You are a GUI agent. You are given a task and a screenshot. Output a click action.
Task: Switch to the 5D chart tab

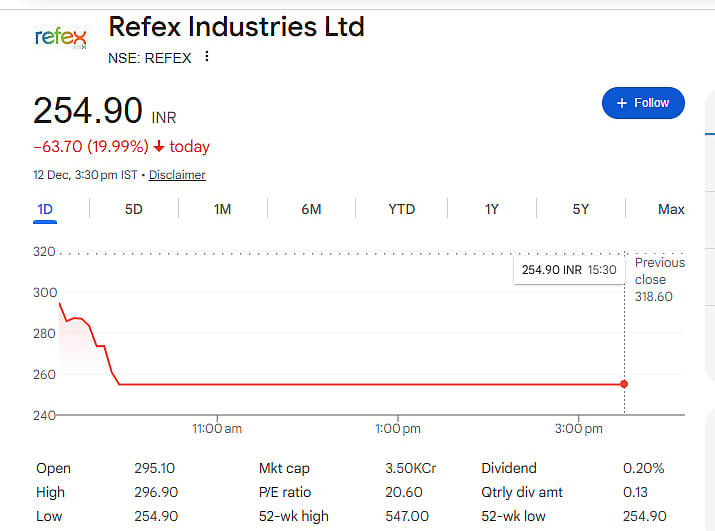click(133, 209)
